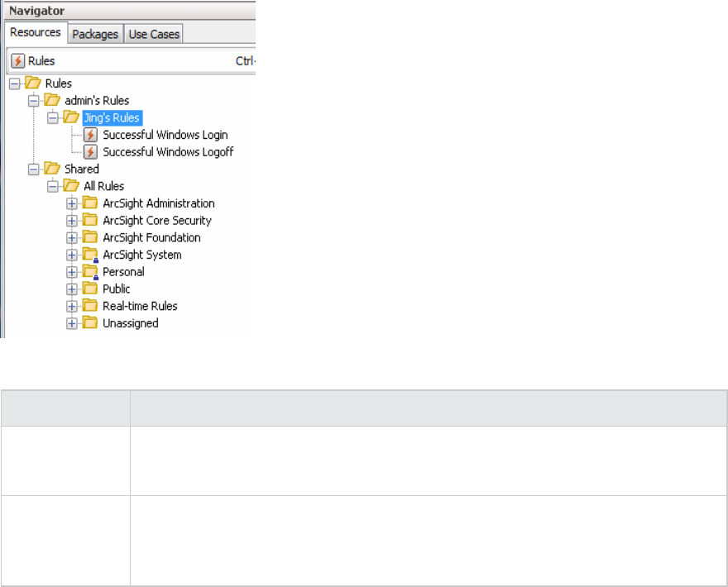Expand the Unassigned folder

(71, 324)
